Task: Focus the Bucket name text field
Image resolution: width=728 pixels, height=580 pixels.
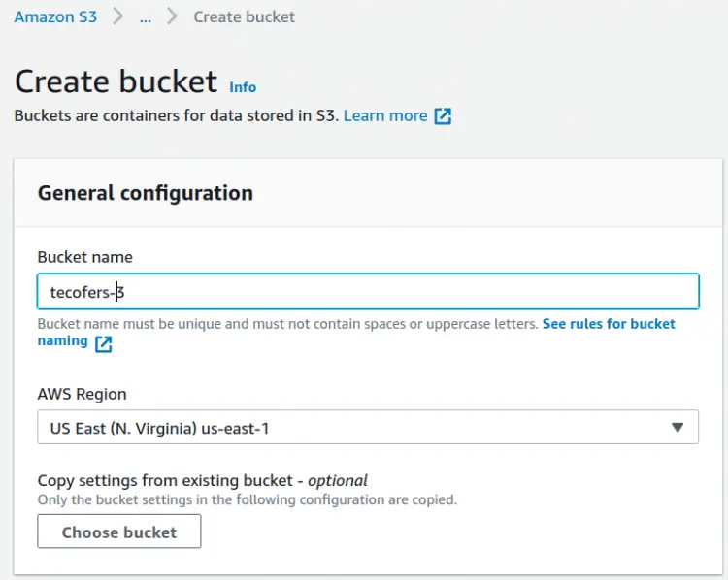Action: tap(367, 291)
